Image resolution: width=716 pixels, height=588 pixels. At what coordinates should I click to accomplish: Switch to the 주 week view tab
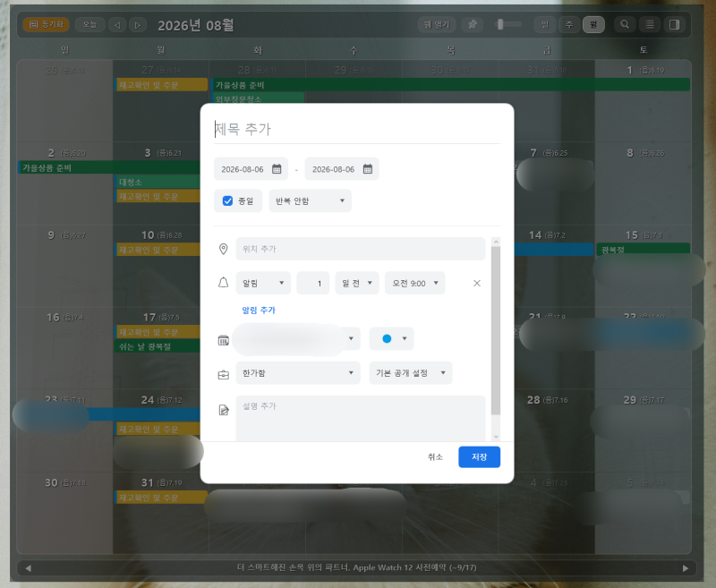click(x=569, y=24)
